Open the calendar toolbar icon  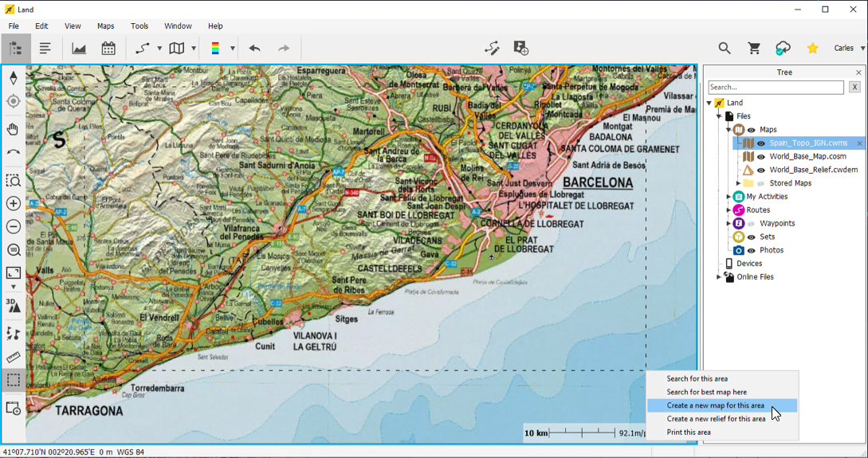(108, 49)
